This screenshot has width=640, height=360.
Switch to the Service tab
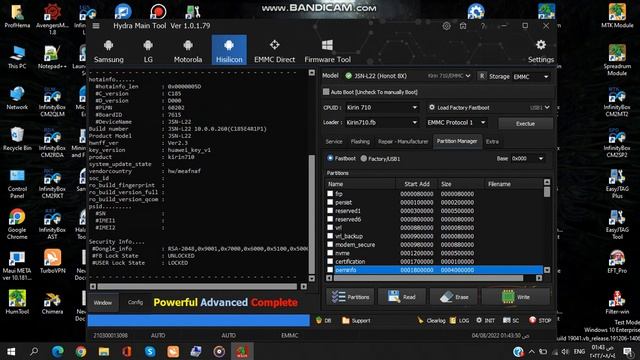334,142
